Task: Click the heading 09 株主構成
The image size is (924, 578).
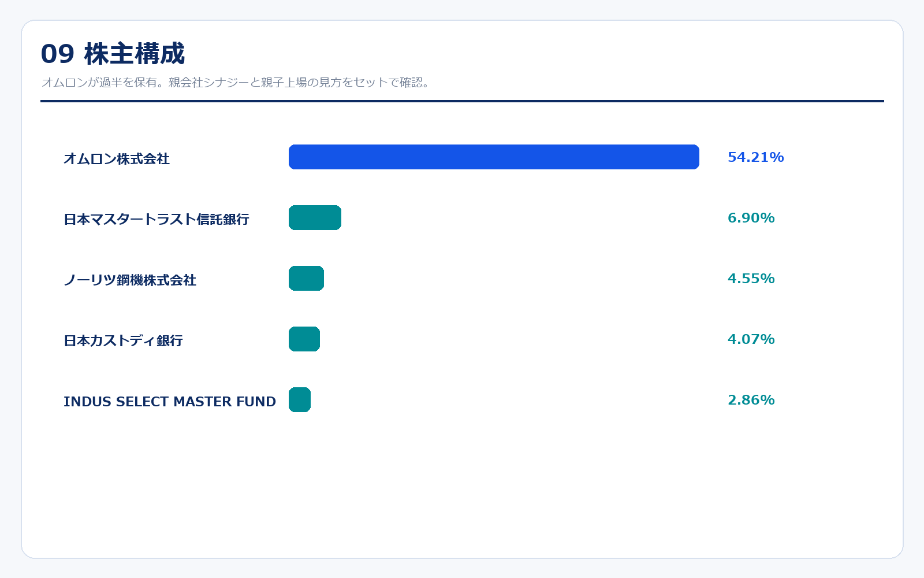Action: pyautogui.click(x=113, y=54)
